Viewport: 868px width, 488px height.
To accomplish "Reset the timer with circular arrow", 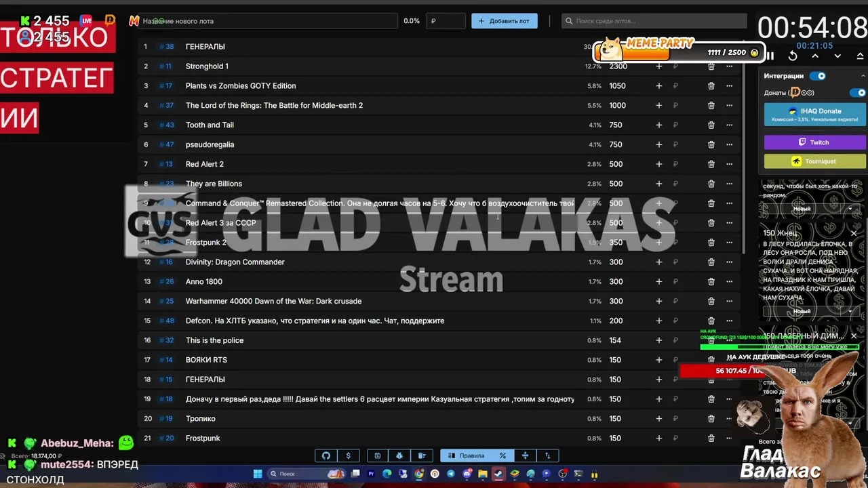I will [793, 56].
